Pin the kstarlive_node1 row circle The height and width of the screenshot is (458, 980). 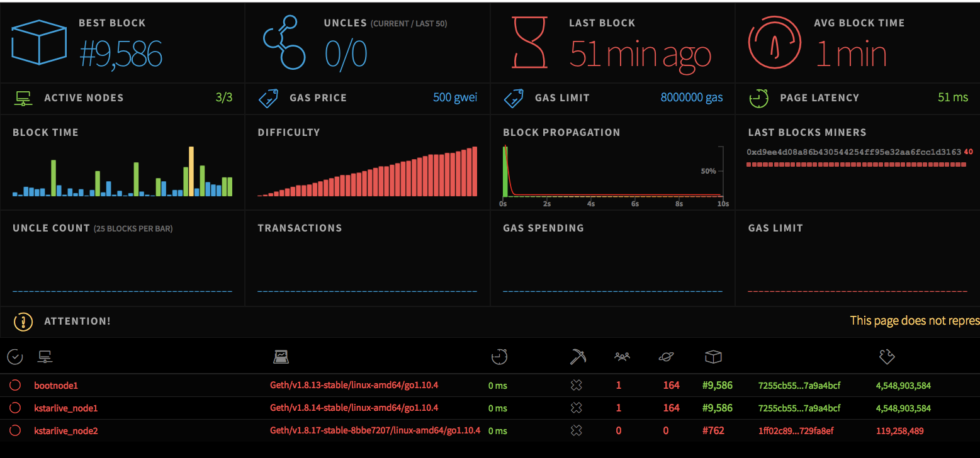(x=15, y=408)
